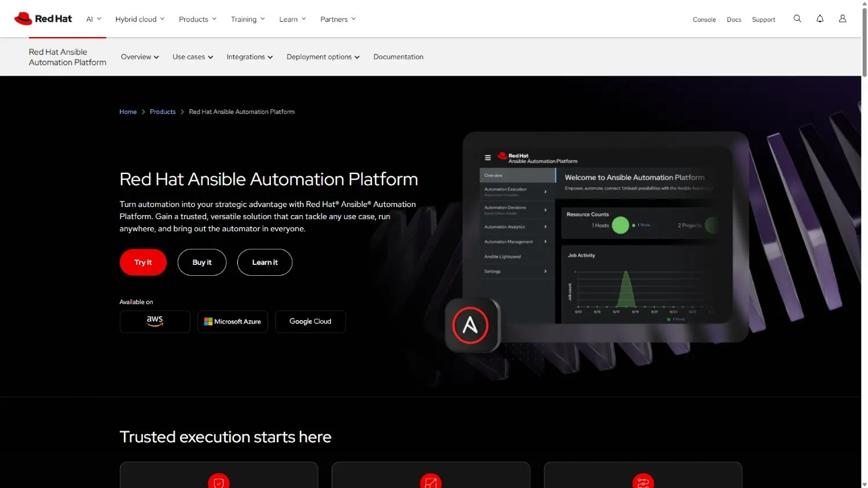Click the red Ansible A logo badge
The width and height of the screenshot is (868, 488).
(x=470, y=326)
